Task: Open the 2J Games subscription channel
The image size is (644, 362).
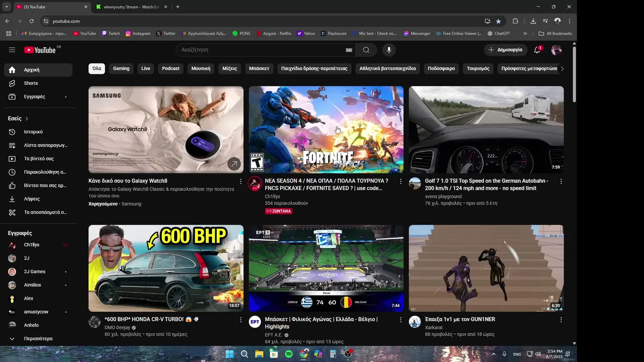Action: (x=38, y=271)
